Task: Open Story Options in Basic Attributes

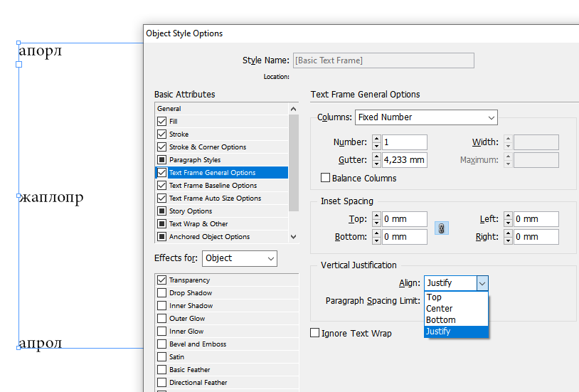Action: tap(190, 211)
